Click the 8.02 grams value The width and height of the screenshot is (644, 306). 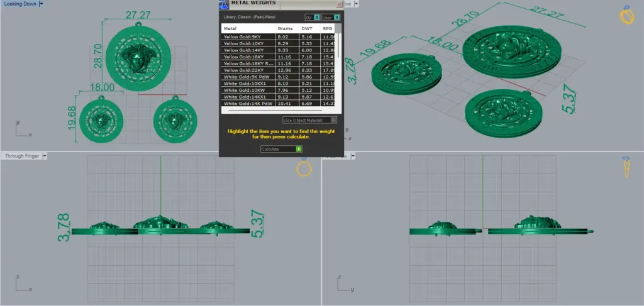(x=287, y=37)
